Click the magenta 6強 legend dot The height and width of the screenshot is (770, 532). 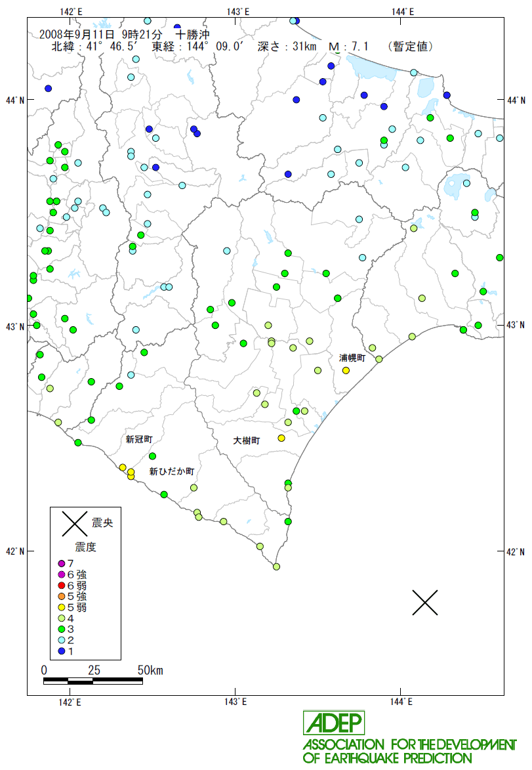62,574
